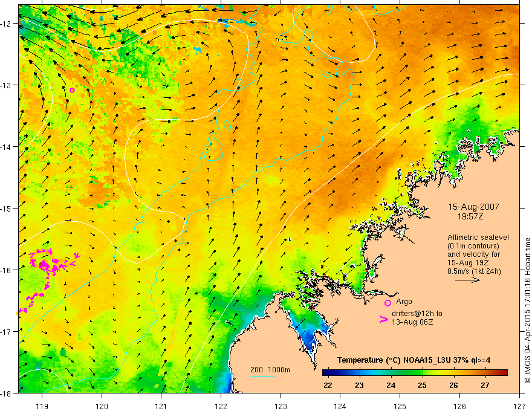The width and height of the screenshot is (532, 411).
Task: Click the longitude axis label 119
Action: pos(42,406)
